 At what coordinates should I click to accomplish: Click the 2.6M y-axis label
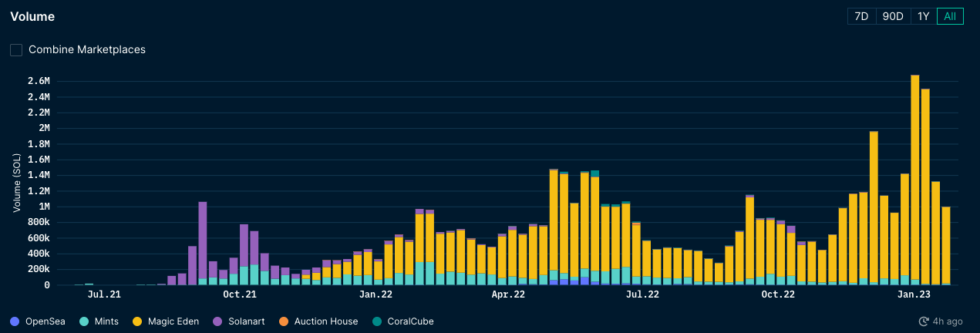pyautogui.click(x=38, y=81)
